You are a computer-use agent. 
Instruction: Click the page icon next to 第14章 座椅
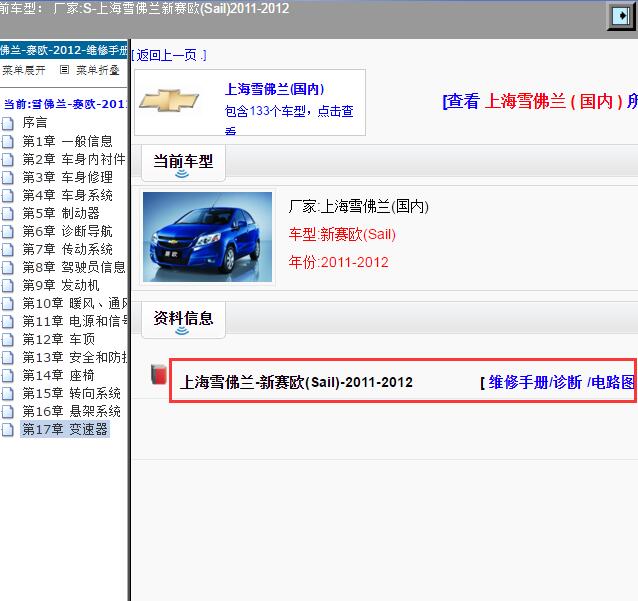click(x=8, y=375)
